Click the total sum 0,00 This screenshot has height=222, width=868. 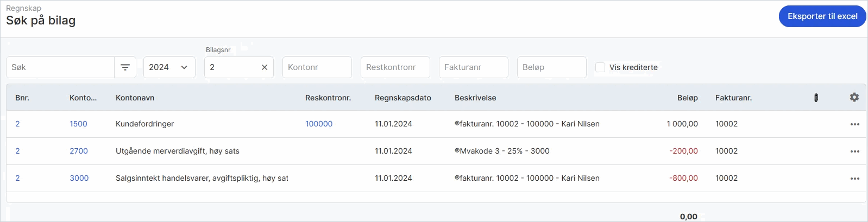[x=689, y=216]
